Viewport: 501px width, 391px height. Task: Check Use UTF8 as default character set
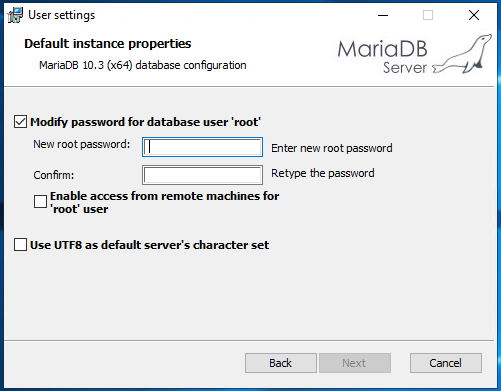pos(20,244)
